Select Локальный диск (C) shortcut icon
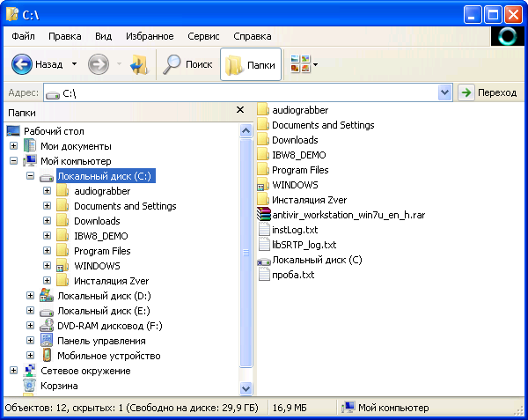This screenshot has width=528, height=420. point(264,261)
